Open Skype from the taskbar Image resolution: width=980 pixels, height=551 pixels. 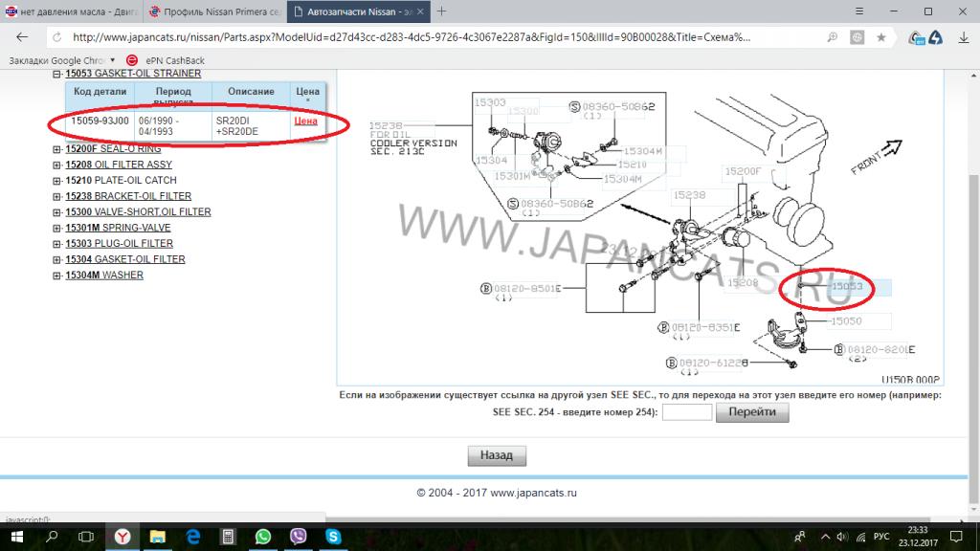point(333,537)
